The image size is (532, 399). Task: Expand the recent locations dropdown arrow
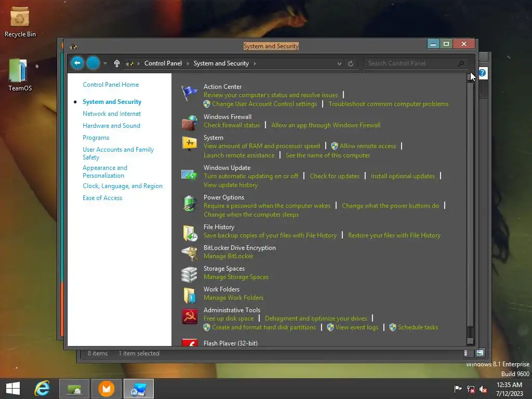tap(105, 63)
